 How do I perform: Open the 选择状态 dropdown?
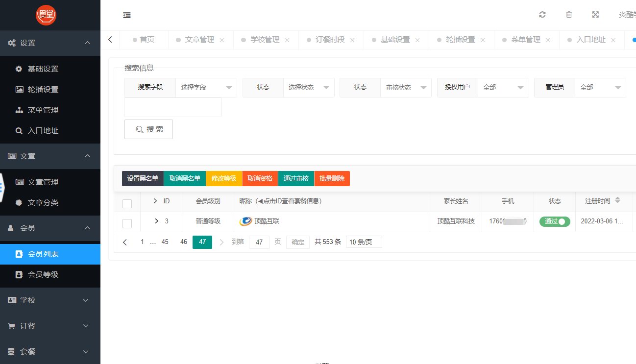(x=309, y=87)
